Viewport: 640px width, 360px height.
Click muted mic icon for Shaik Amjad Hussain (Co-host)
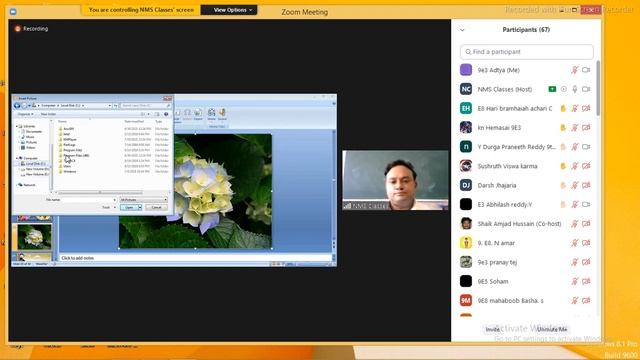[x=575, y=224]
